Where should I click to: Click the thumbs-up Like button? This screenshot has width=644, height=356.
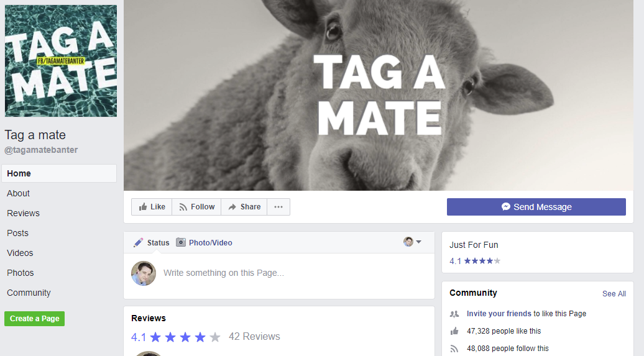point(151,207)
